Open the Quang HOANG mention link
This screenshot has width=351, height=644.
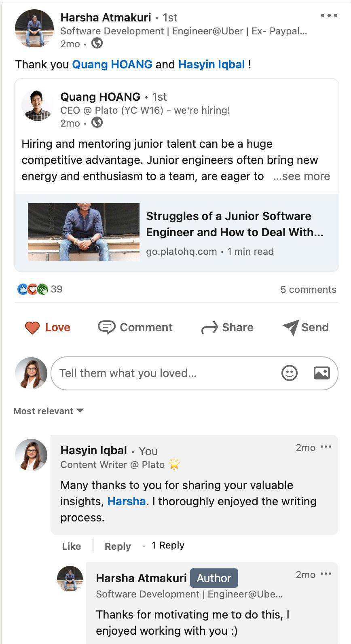click(x=112, y=64)
